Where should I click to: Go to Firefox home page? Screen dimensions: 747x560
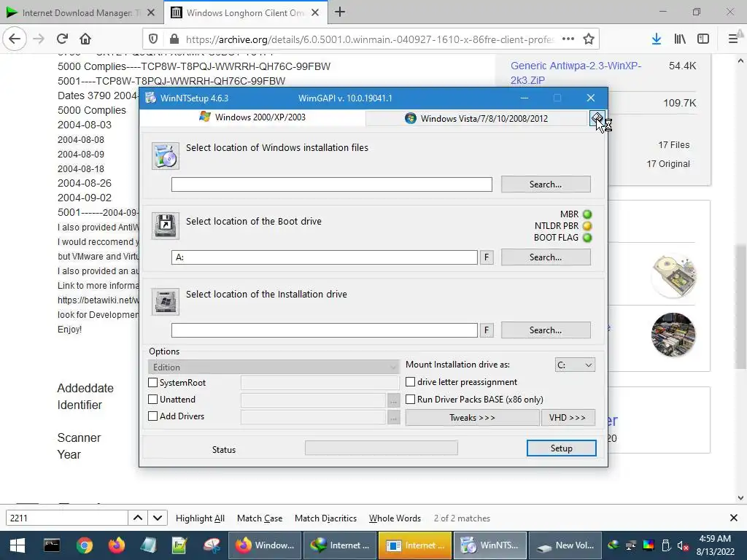click(x=85, y=39)
